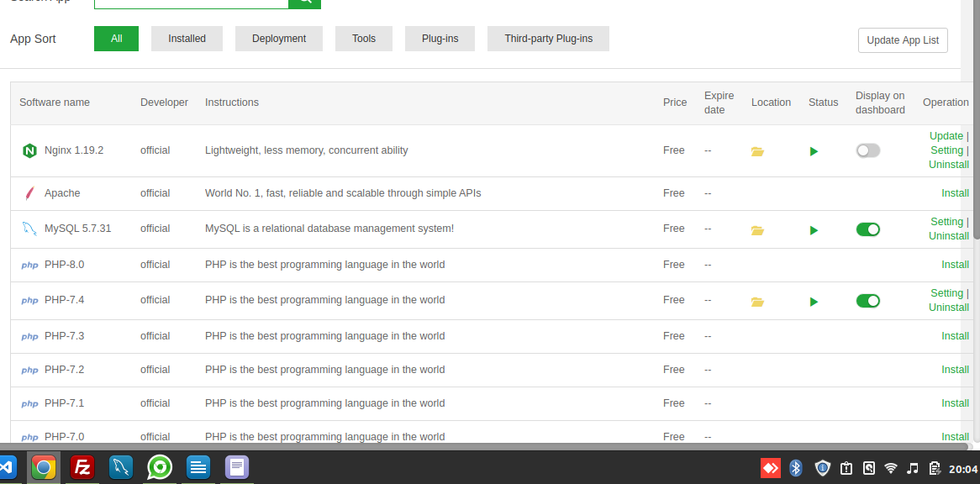This screenshot has height=484, width=980.
Task: Click the PHP-7.4 status play icon
Action: (814, 302)
